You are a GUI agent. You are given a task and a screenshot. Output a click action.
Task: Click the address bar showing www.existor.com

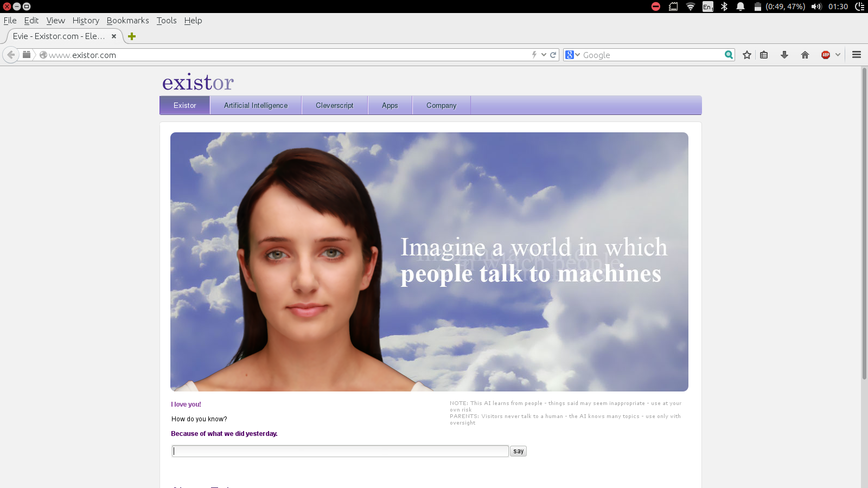pos(288,55)
